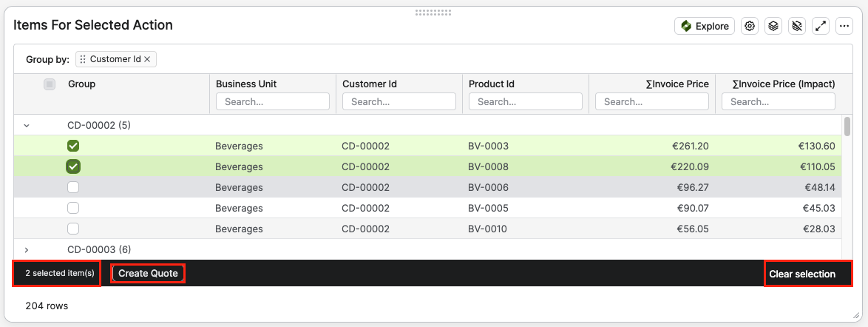Click Customer Id search field
The width and height of the screenshot is (868, 327).
(x=399, y=101)
